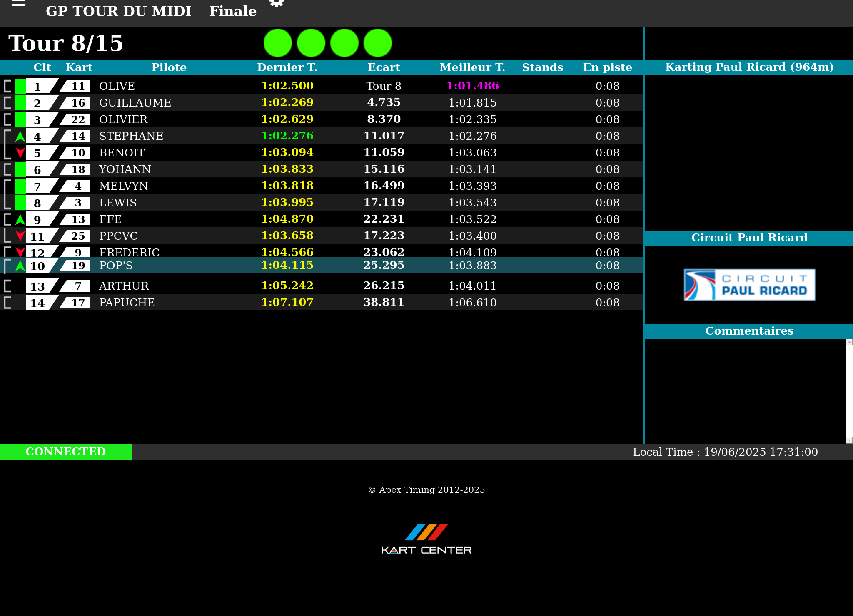Click the first green flag light

click(278, 43)
